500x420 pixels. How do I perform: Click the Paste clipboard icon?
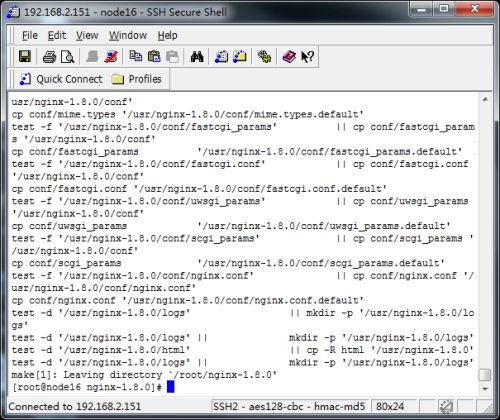[x=154, y=56]
